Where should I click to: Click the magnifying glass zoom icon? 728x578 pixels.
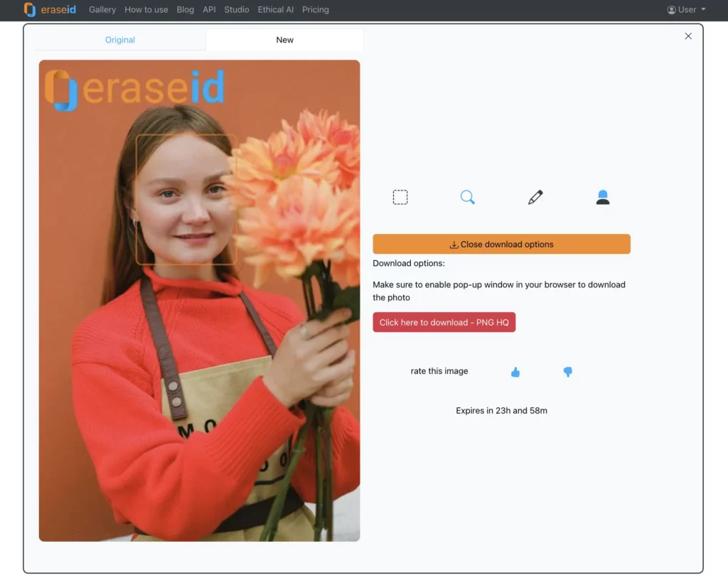click(x=467, y=198)
